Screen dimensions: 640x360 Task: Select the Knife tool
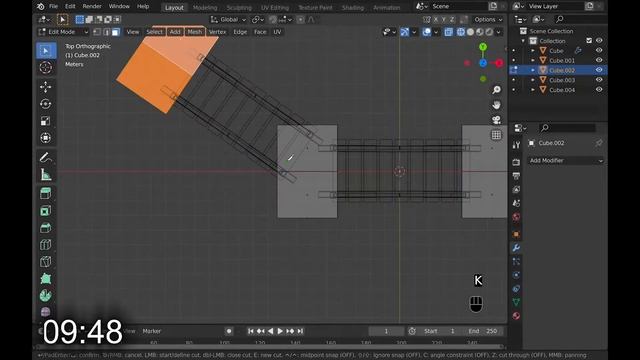tap(46, 262)
